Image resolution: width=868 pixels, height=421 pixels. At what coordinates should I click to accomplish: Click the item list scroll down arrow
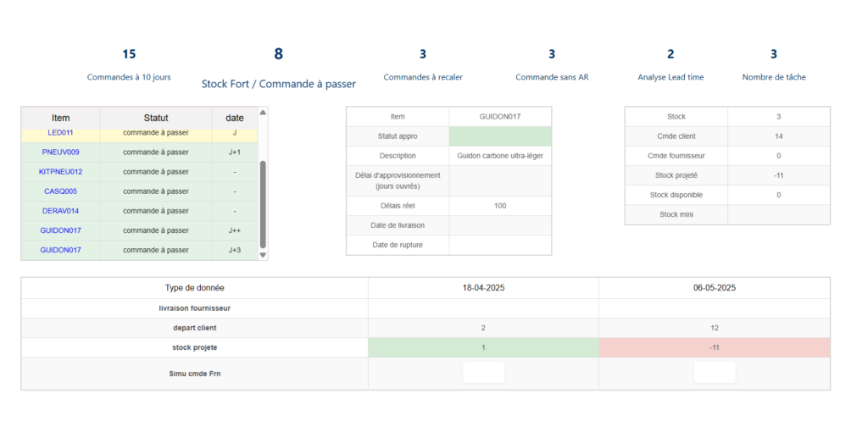pos(263,254)
